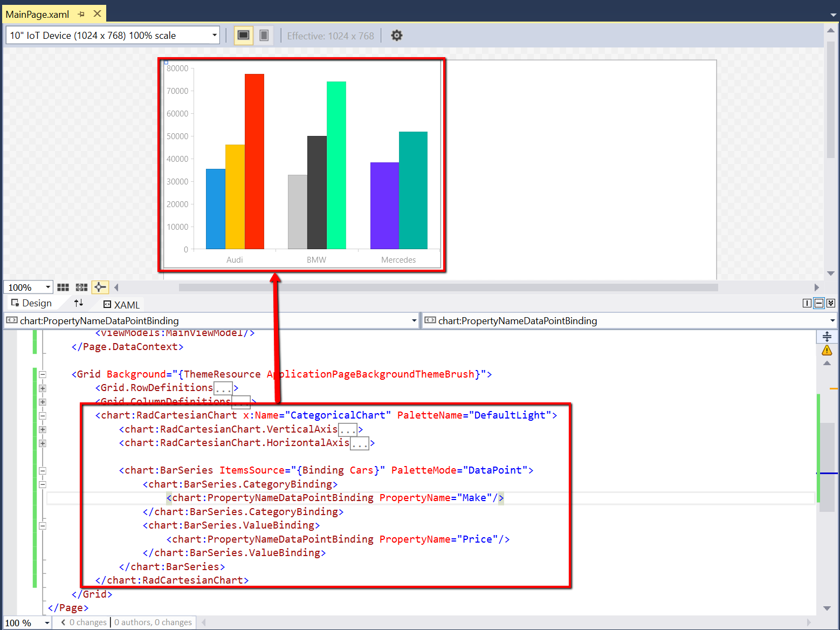This screenshot has height=630, width=840.
Task: Click the yellow warning indicator icon
Action: pos(827,351)
